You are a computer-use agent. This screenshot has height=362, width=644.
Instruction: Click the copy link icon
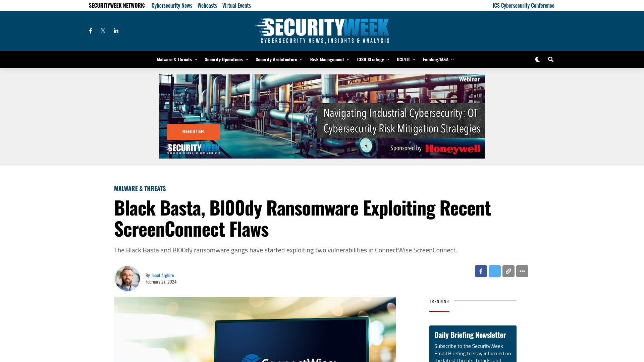508,271
